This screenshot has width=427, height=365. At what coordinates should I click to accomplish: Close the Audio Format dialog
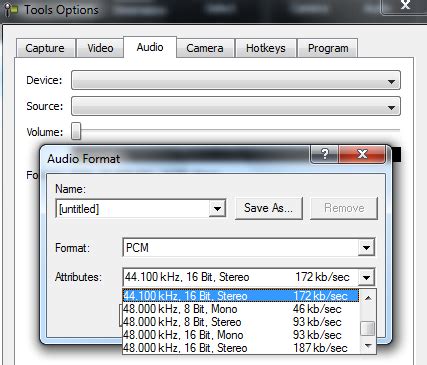362,154
